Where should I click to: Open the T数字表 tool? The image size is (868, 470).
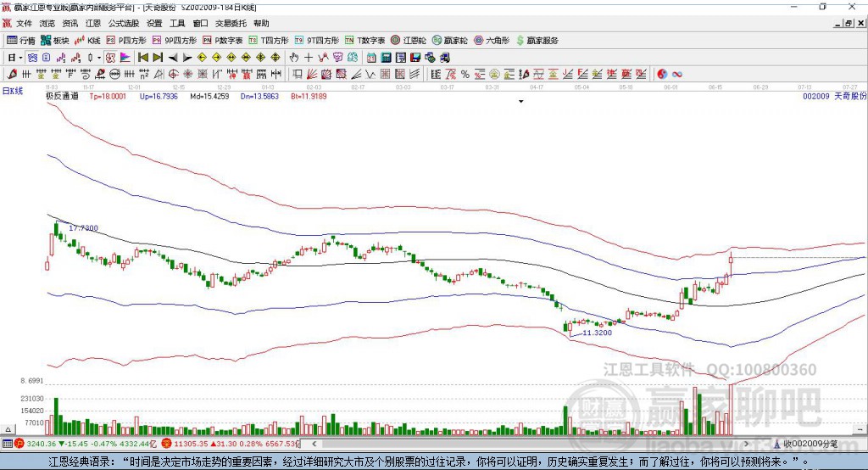[x=364, y=41]
